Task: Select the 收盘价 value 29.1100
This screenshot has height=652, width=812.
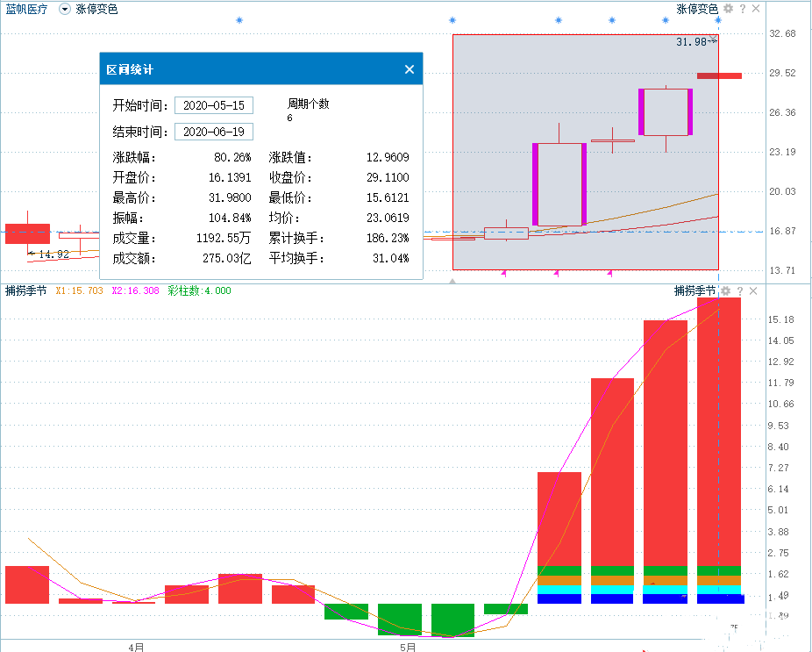Action: [388, 177]
